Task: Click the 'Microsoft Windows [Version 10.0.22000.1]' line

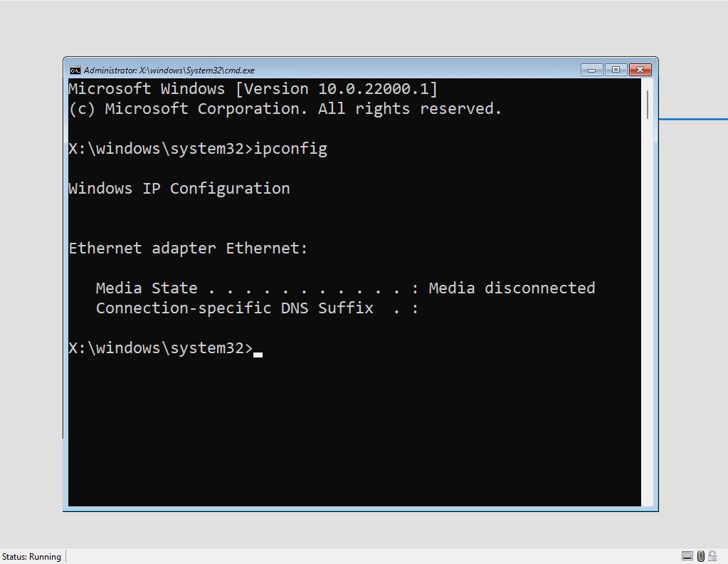Action: pyautogui.click(x=253, y=89)
